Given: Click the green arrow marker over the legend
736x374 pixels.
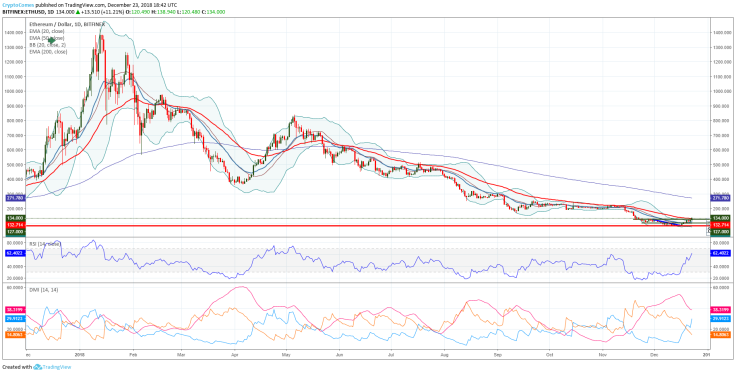Looking at the screenshot, I should (52, 41).
